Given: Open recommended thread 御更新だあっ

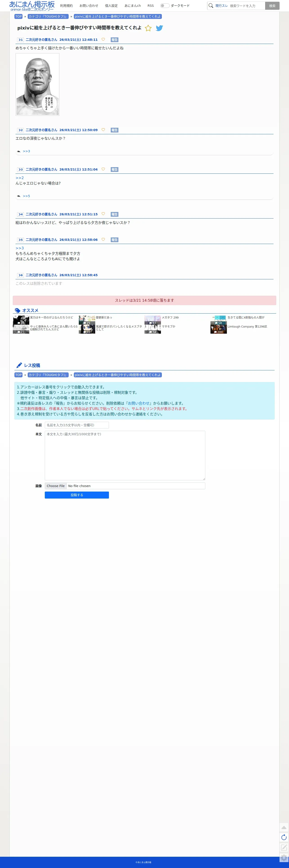Looking at the screenshot, I should click(x=104, y=317).
